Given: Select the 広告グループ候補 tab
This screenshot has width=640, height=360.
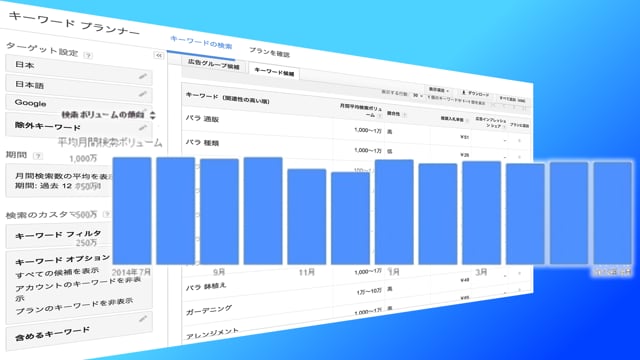Looking at the screenshot, I should click(213, 65).
